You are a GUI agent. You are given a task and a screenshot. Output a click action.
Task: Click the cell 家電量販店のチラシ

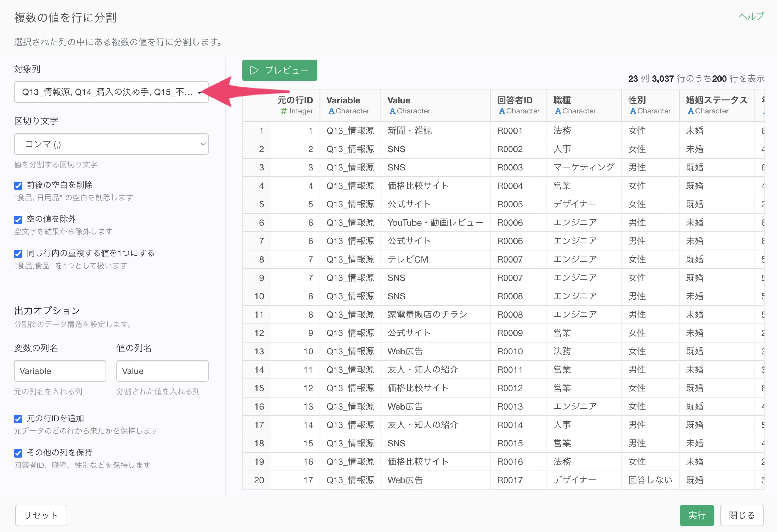click(436, 314)
